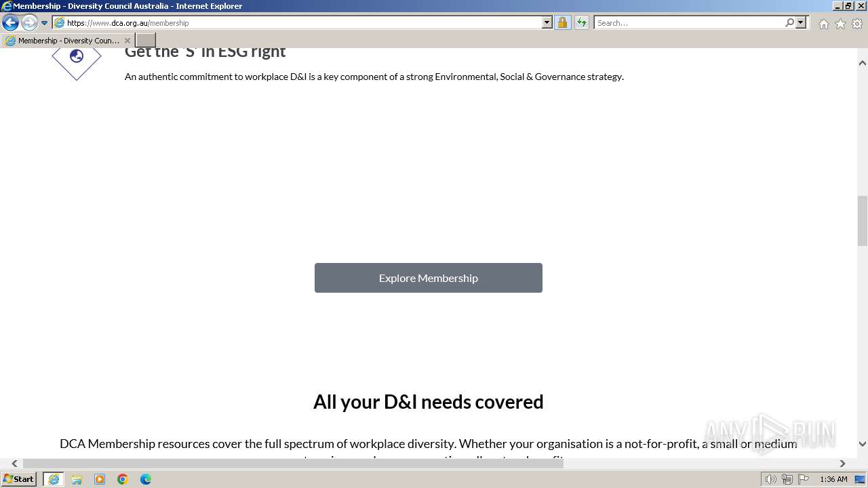Click into the browser Search box
The height and width of the screenshot is (488, 868).
[689, 23]
